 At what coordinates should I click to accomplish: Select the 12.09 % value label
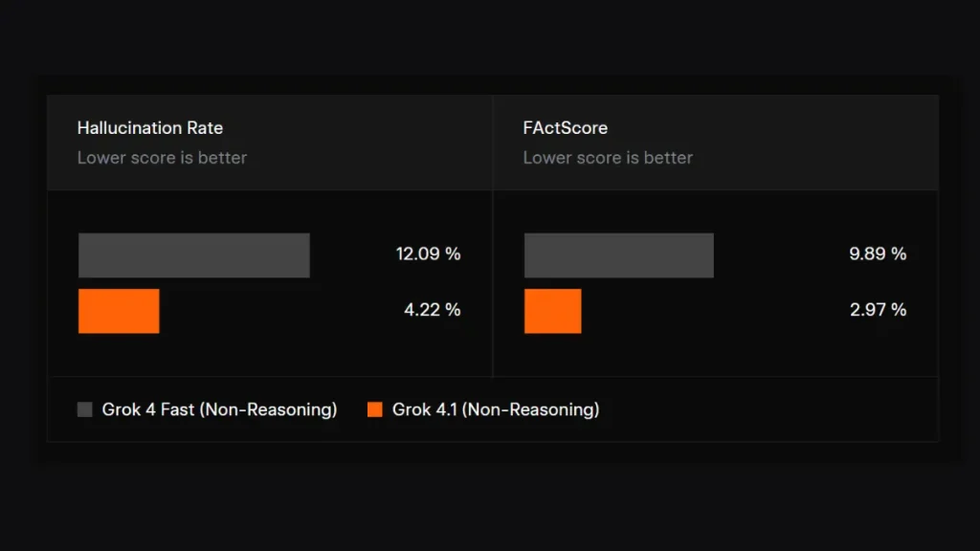(428, 254)
